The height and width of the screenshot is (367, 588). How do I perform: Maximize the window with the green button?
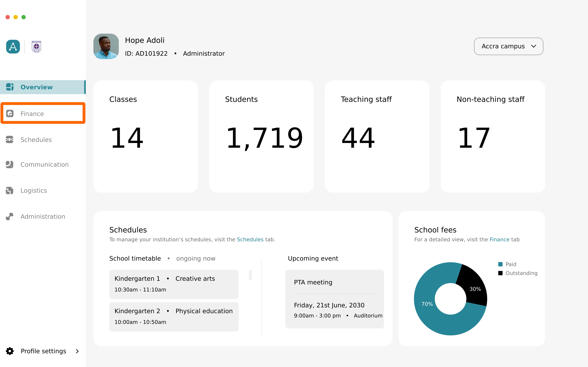[x=24, y=17]
